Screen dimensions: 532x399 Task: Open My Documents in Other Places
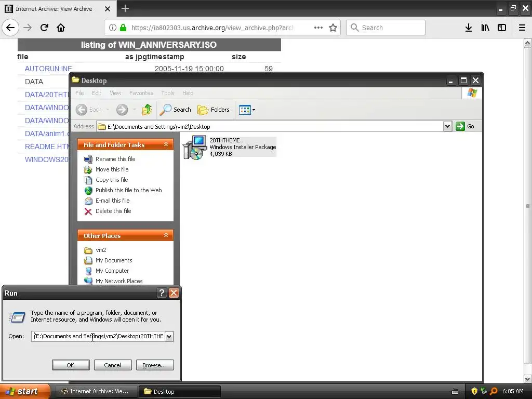[x=114, y=260]
